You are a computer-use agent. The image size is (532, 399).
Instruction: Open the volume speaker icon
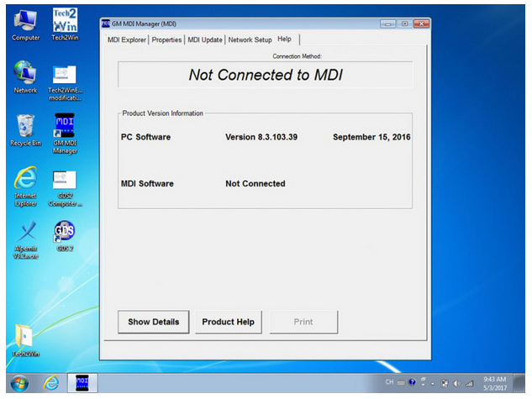(456, 383)
